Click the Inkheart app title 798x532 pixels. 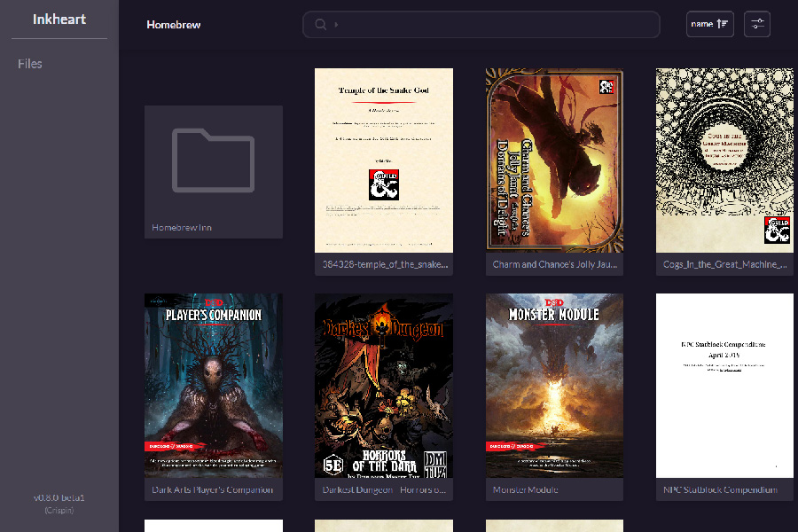tap(59, 20)
